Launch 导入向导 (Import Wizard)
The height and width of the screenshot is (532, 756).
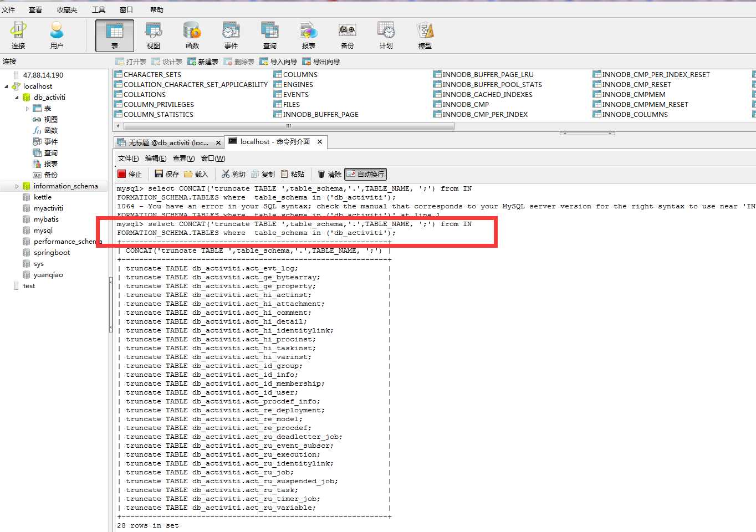click(x=278, y=62)
